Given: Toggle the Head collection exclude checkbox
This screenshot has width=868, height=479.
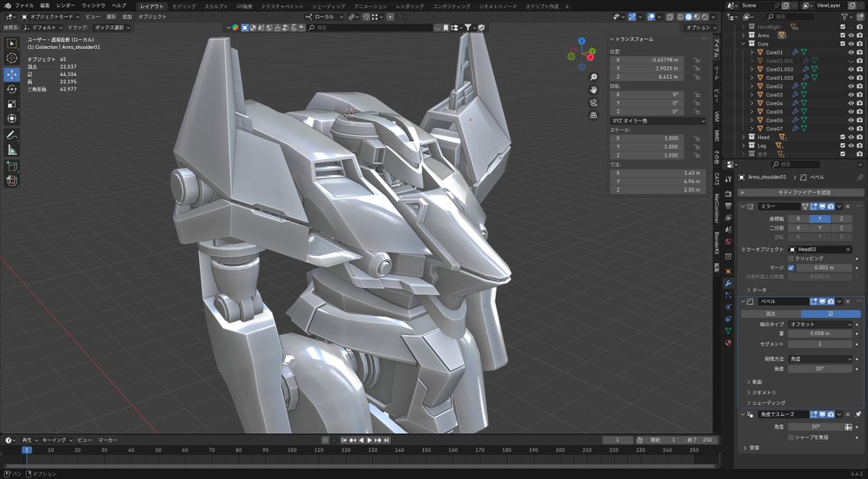Looking at the screenshot, I should click(x=843, y=137).
